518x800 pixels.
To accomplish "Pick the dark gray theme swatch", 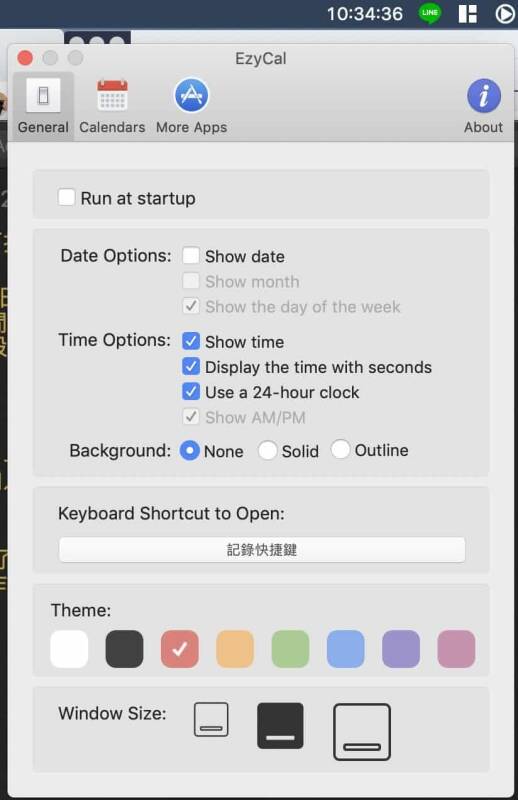I will (125, 649).
